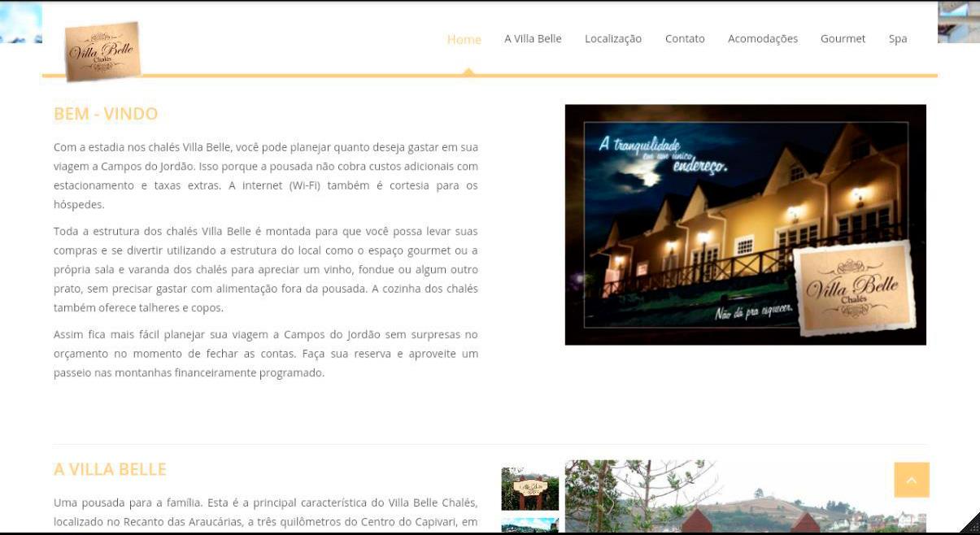Viewport: 980px width, 535px height.
Task: Click the night chalets banner image
Action: coord(745,224)
